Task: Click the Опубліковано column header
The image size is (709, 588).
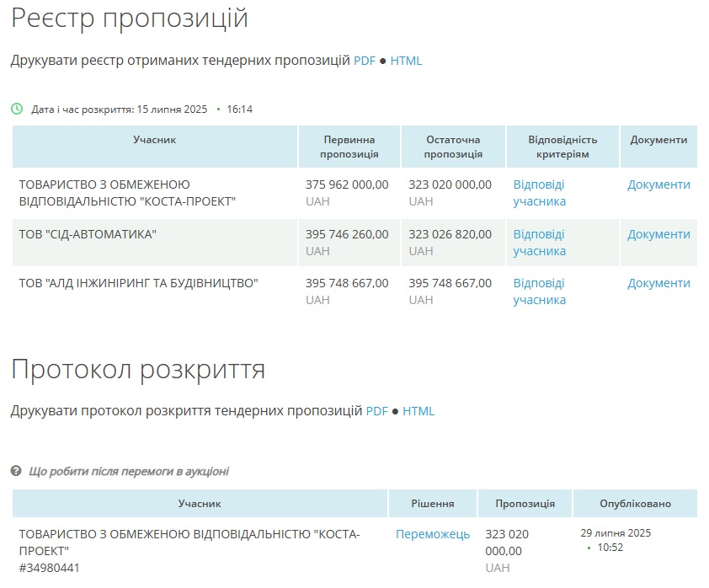Action: click(x=635, y=504)
